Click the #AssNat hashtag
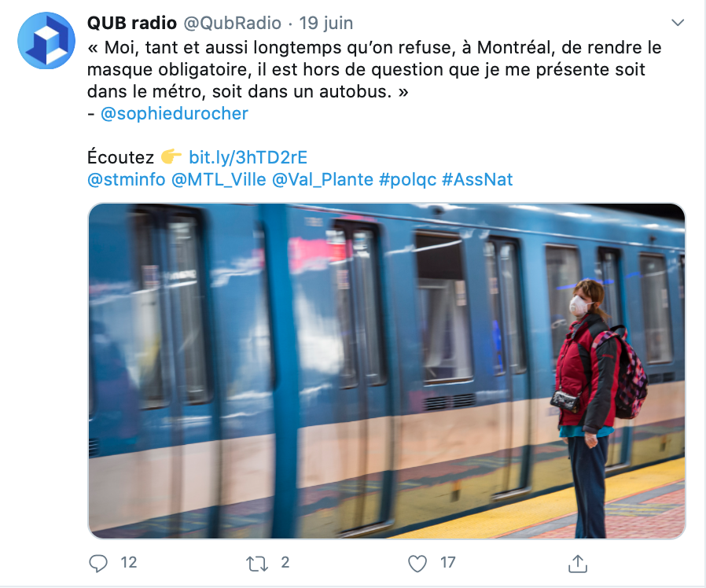The image size is (706, 588). tap(477, 179)
